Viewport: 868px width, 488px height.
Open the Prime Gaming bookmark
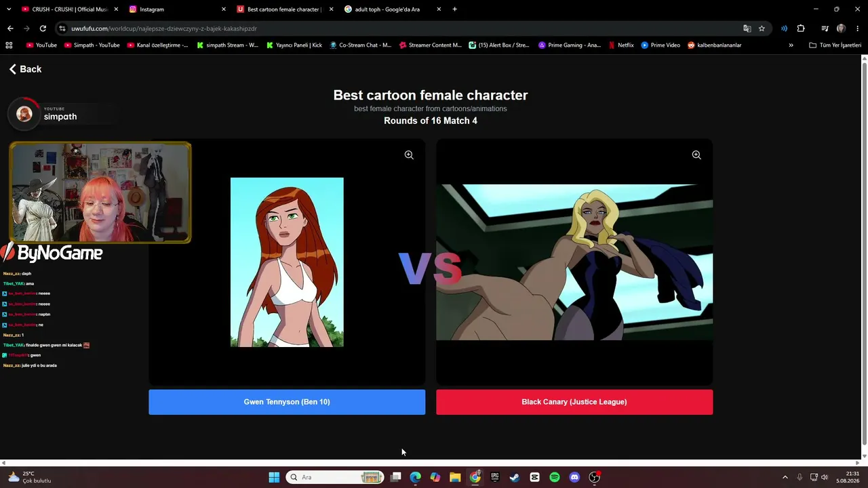pos(569,45)
